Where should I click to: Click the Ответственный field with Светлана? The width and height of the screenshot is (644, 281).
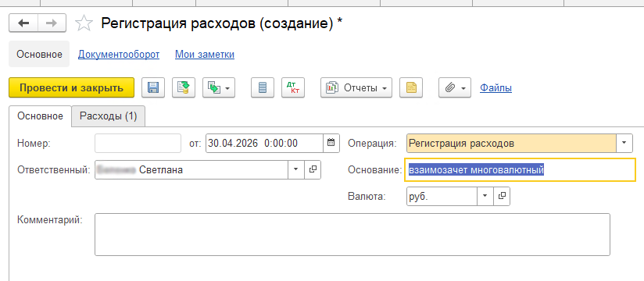(191, 169)
